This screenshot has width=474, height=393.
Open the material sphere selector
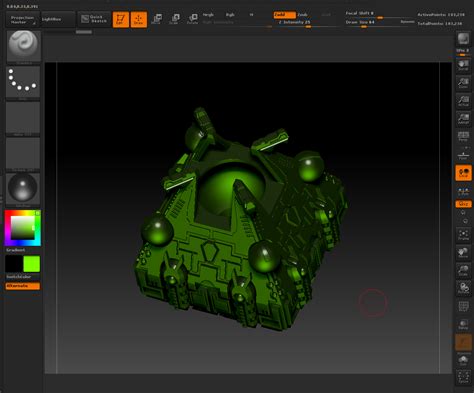point(23,189)
